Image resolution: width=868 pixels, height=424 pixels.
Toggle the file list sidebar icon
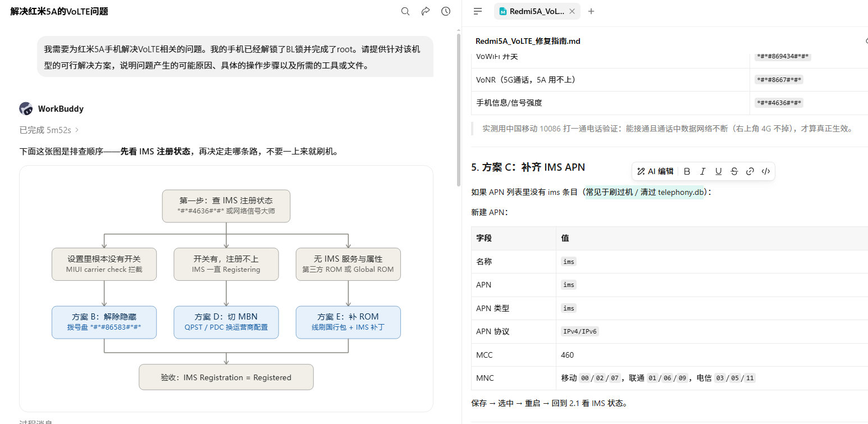coord(478,11)
